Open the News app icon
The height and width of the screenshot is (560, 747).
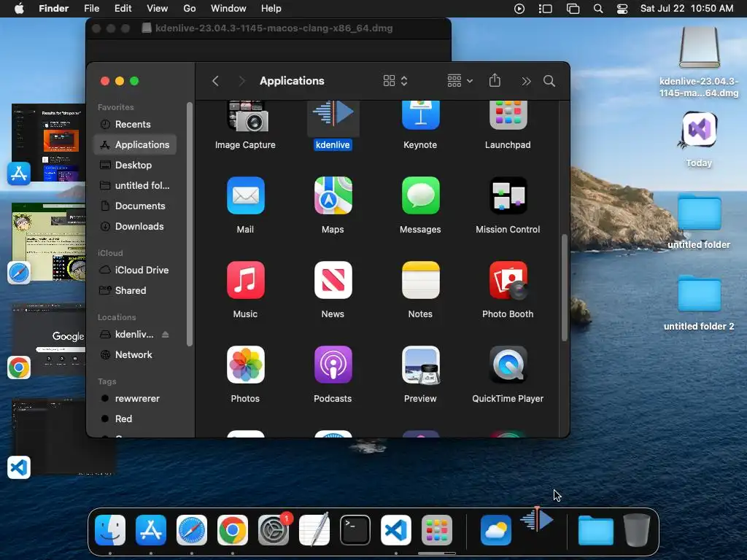(x=333, y=280)
